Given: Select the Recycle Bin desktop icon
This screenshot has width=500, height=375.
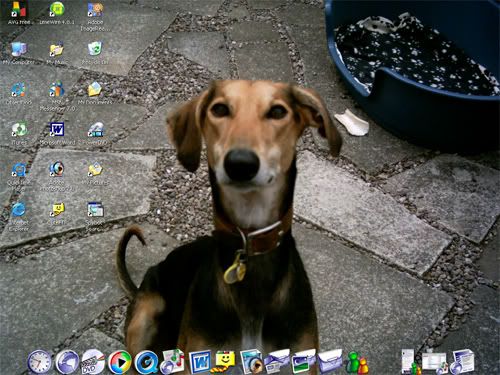Looking at the screenshot, I should (95, 53).
